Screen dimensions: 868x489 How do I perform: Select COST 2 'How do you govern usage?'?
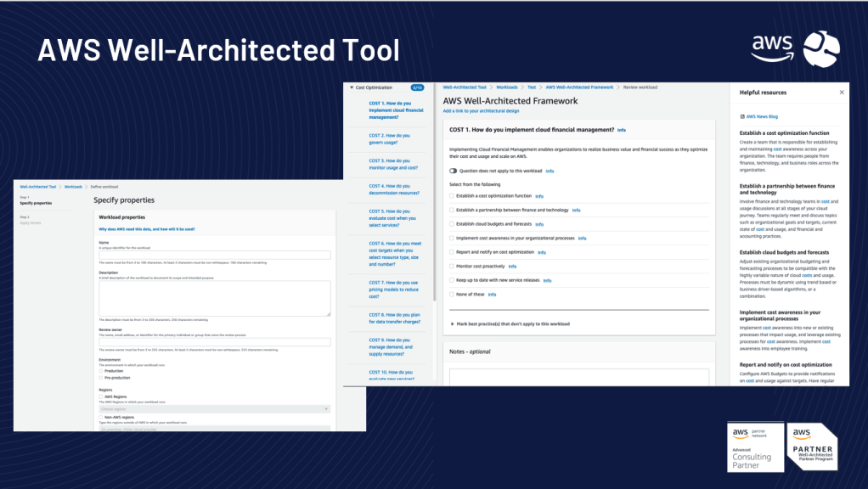tap(390, 139)
